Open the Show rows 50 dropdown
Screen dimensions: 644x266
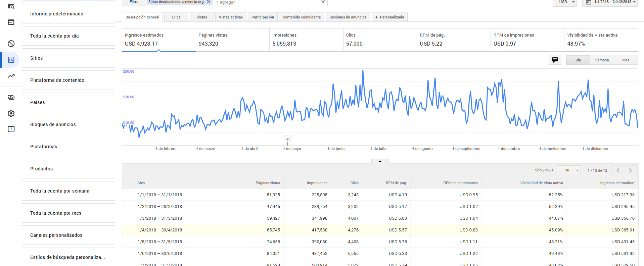pyautogui.click(x=569, y=170)
